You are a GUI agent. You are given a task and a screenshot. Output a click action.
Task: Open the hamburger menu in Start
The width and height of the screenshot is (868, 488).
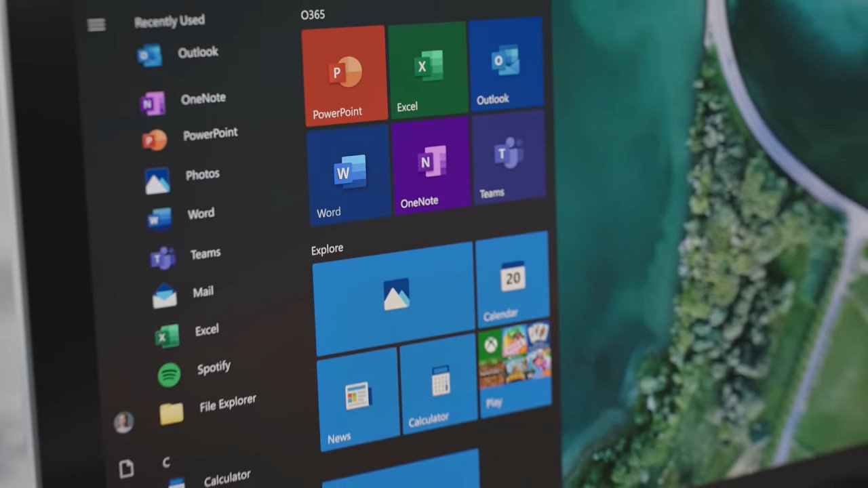[x=96, y=25]
